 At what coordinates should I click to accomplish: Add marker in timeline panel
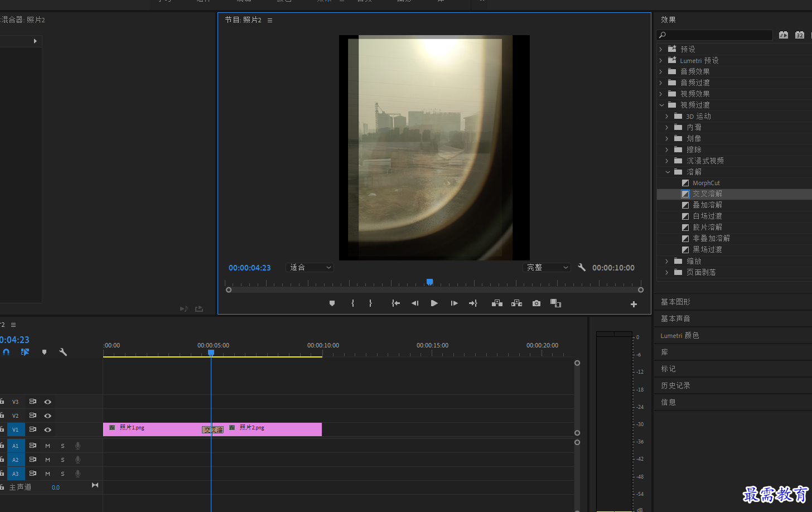44,352
